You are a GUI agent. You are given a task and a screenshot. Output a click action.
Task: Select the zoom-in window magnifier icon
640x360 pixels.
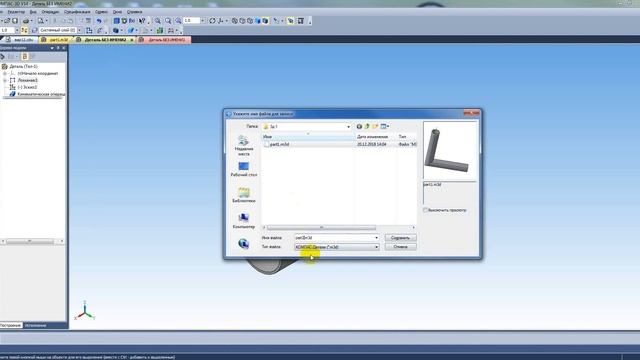(158, 20)
